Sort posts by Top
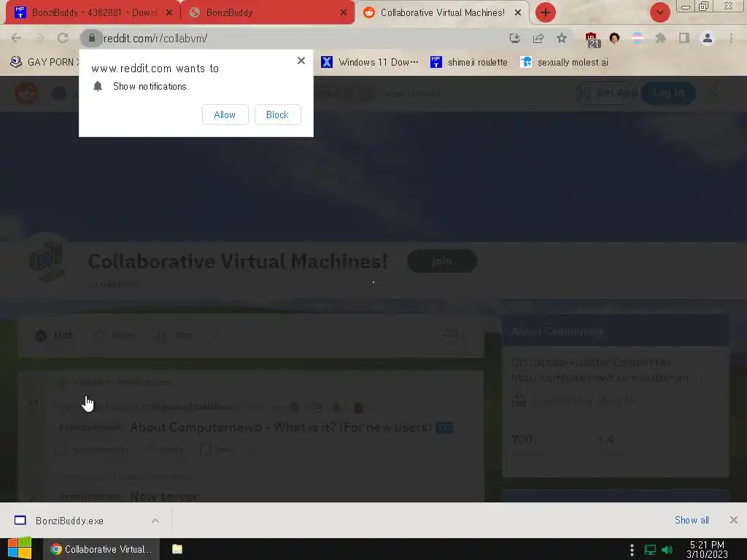Screen dimensions: 747x560 [174, 335]
